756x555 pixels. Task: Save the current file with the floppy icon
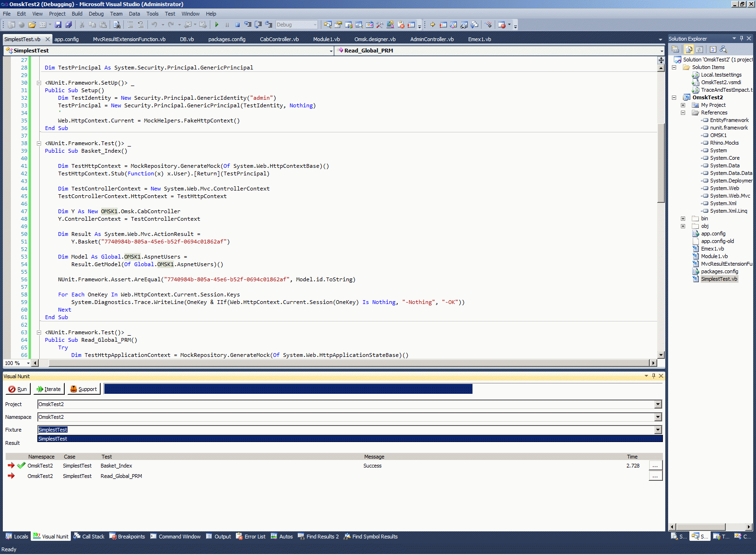click(x=58, y=25)
